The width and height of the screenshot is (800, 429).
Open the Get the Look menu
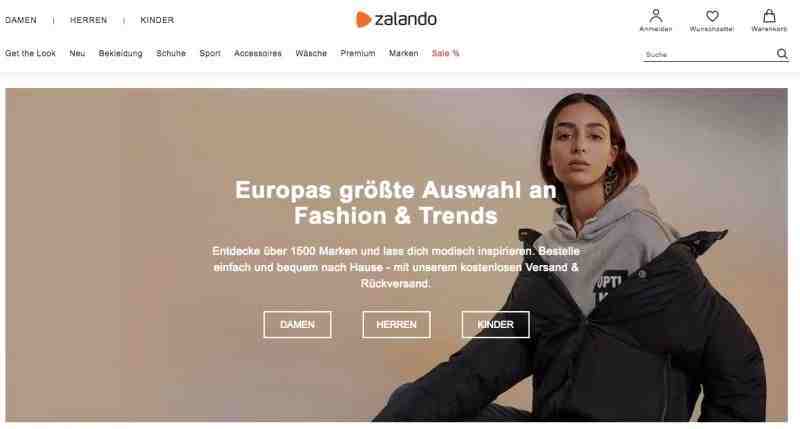[31, 53]
